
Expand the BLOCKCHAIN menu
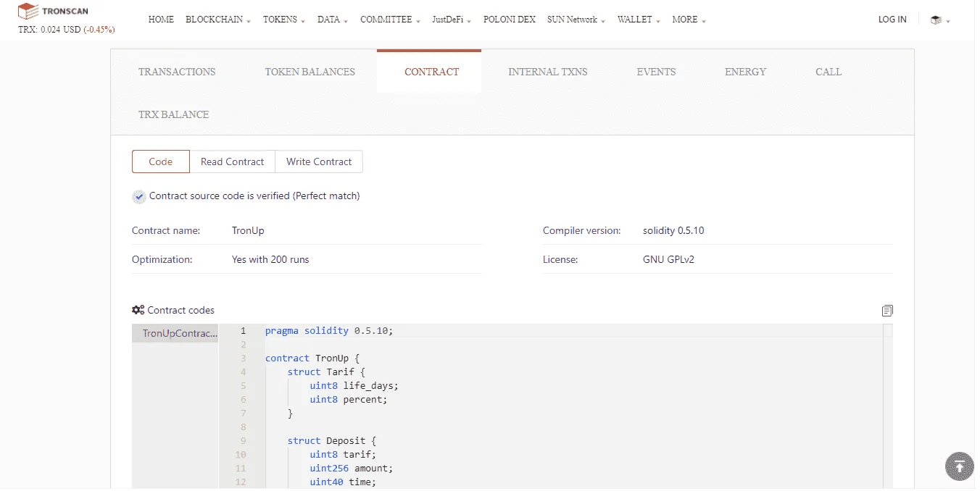pyautogui.click(x=218, y=20)
